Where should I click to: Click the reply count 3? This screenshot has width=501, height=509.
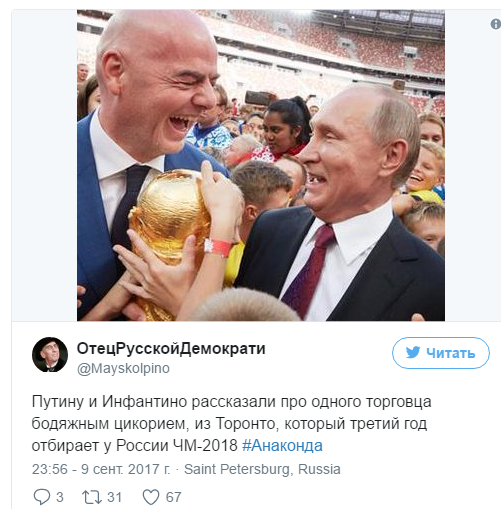click(x=60, y=497)
